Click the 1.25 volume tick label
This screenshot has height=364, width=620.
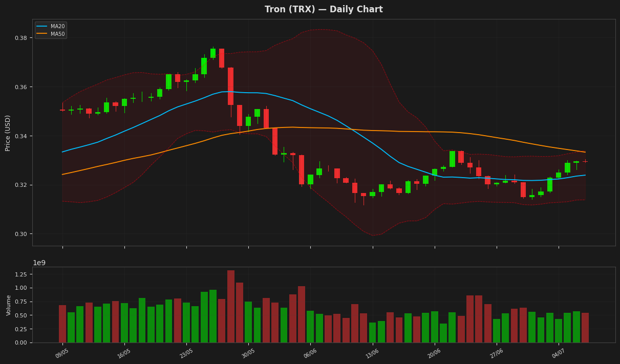22,274
